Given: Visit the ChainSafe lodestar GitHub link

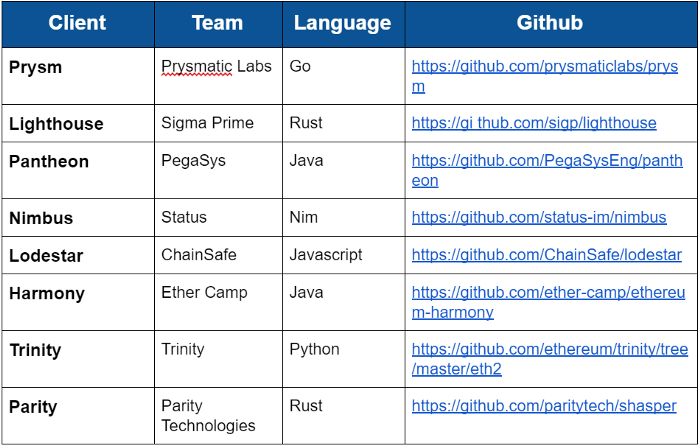Looking at the screenshot, I should click(546, 255).
